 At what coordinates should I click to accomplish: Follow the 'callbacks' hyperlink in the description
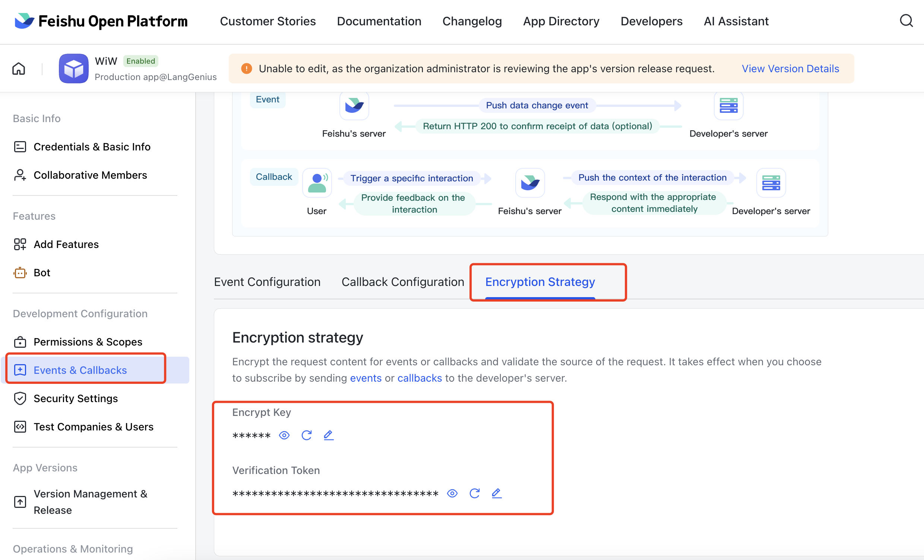419,378
